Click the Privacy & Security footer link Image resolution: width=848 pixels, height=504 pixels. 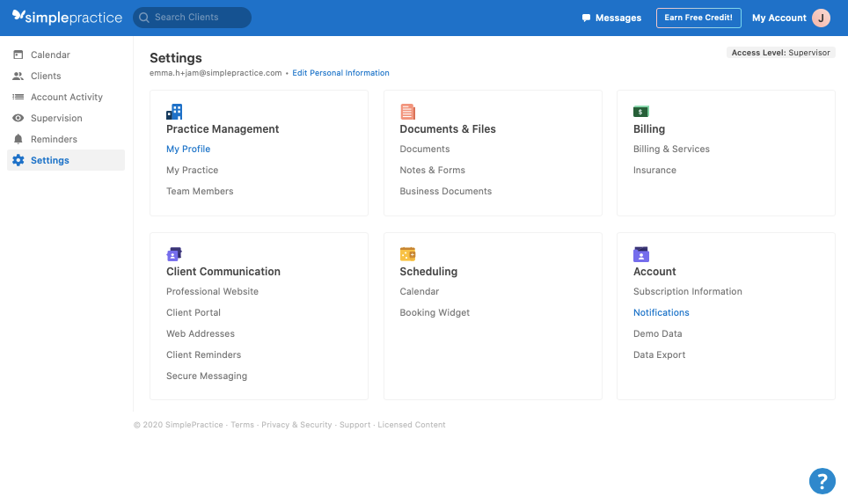(x=296, y=425)
